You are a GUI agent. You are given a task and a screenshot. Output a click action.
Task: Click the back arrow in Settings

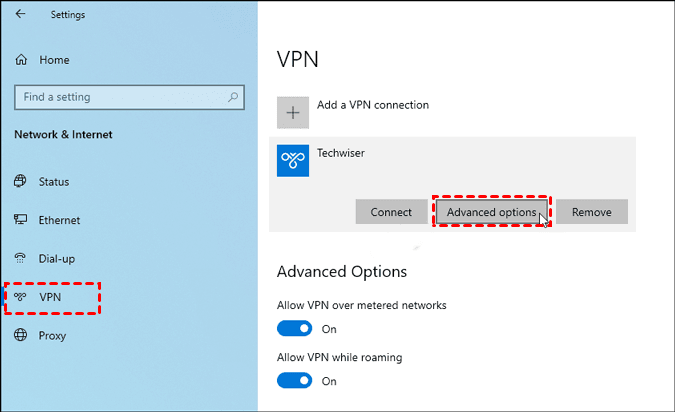(x=21, y=14)
